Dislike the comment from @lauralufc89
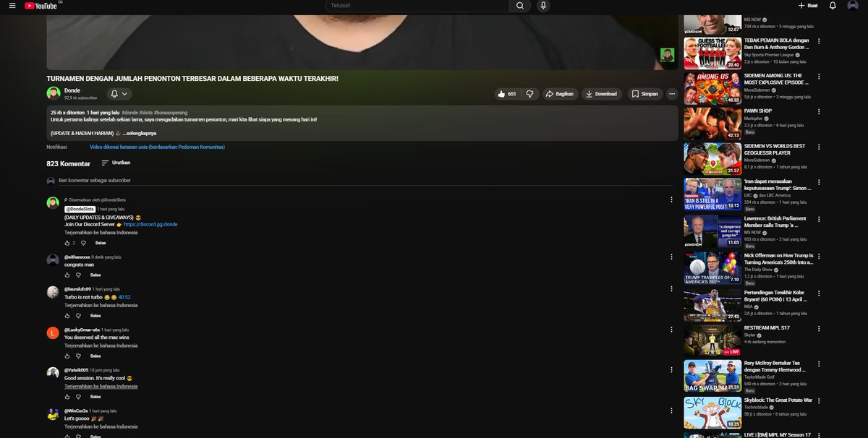The image size is (868, 438). (x=77, y=315)
